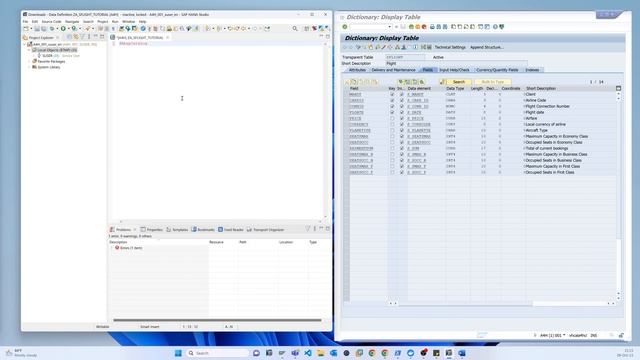
Task: Click the orange Exit icon in SAP toolbar
Action: pos(418,27)
